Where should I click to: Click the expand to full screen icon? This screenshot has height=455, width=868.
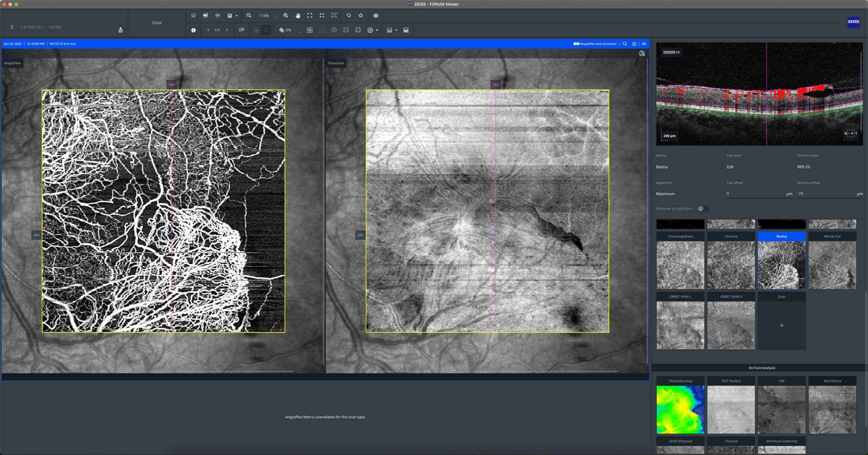(x=310, y=16)
